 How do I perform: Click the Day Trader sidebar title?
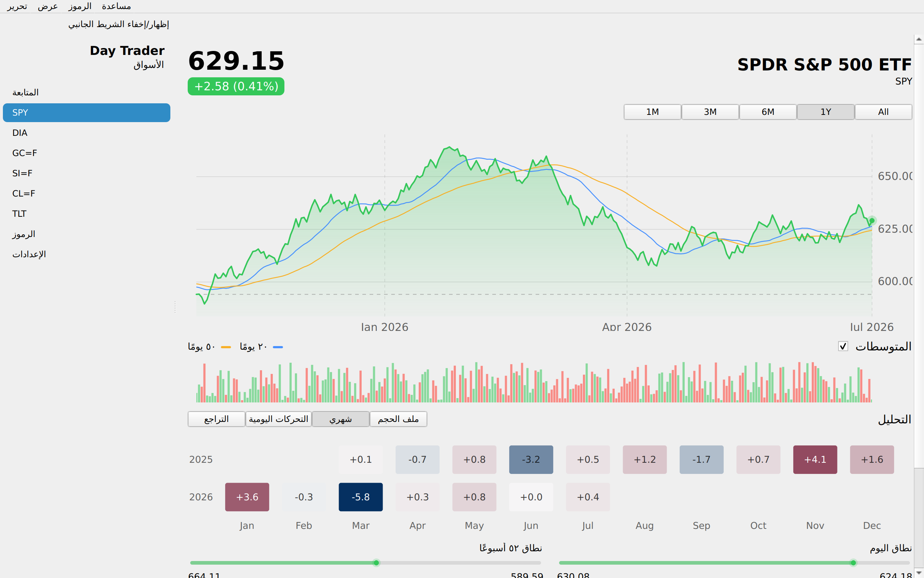pyautogui.click(x=127, y=51)
